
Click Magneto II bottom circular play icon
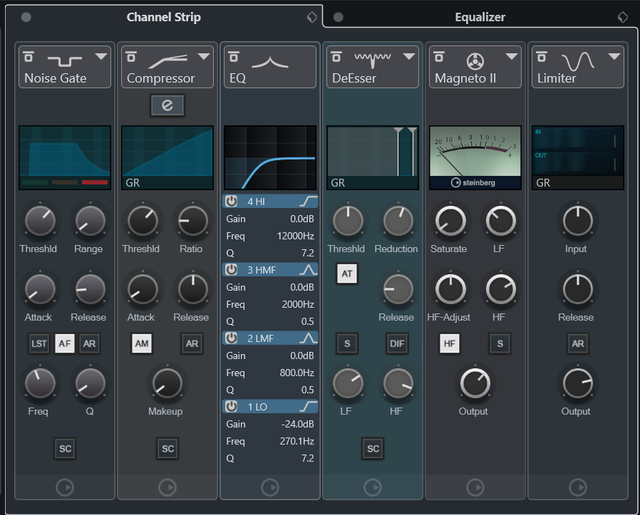pyautogui.click(x=475, y=487)
